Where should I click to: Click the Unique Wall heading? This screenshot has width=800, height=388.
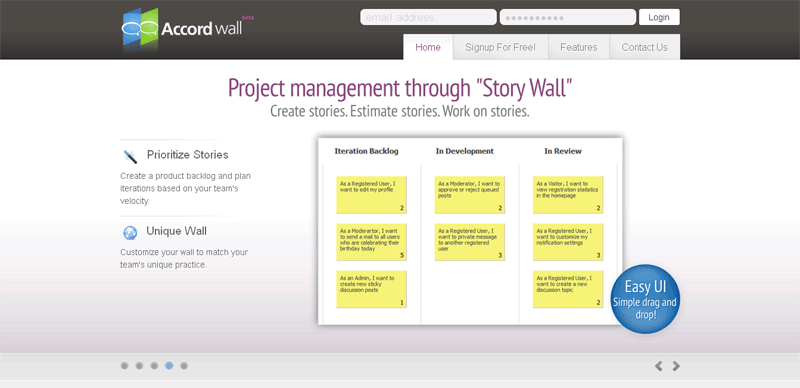[177, 231]
